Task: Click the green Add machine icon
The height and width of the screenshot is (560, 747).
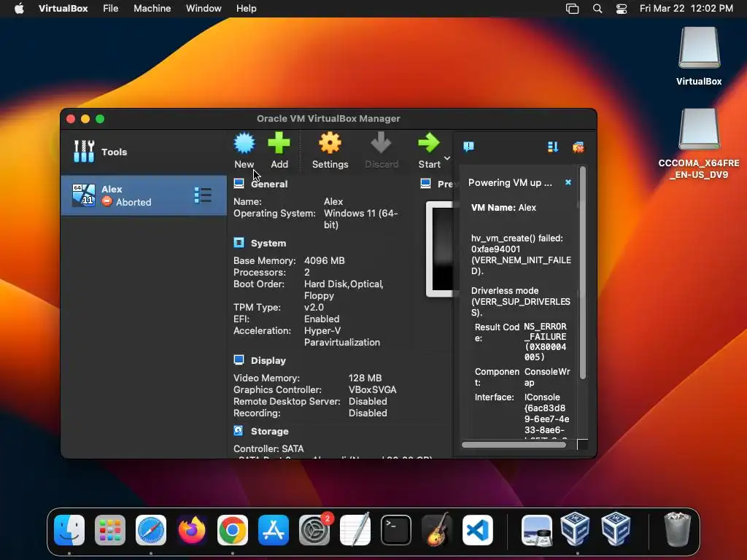Action: pyautogui.click(x=279, y=144)
